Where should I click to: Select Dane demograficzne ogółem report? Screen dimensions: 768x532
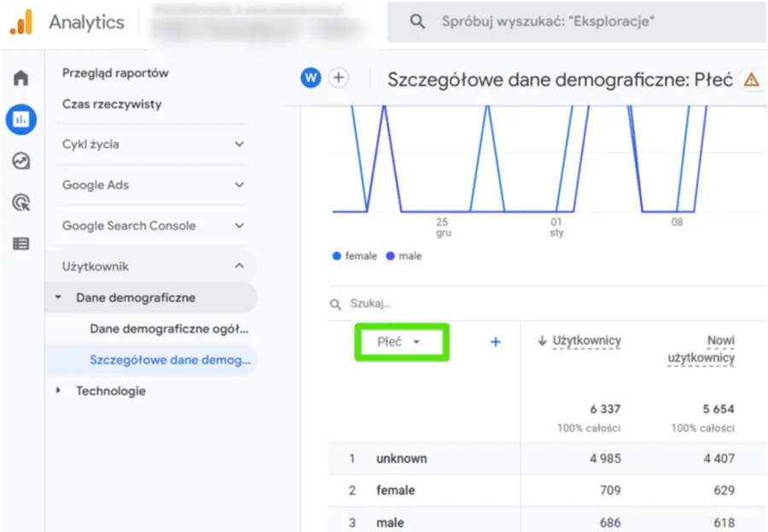coord(169,328)
